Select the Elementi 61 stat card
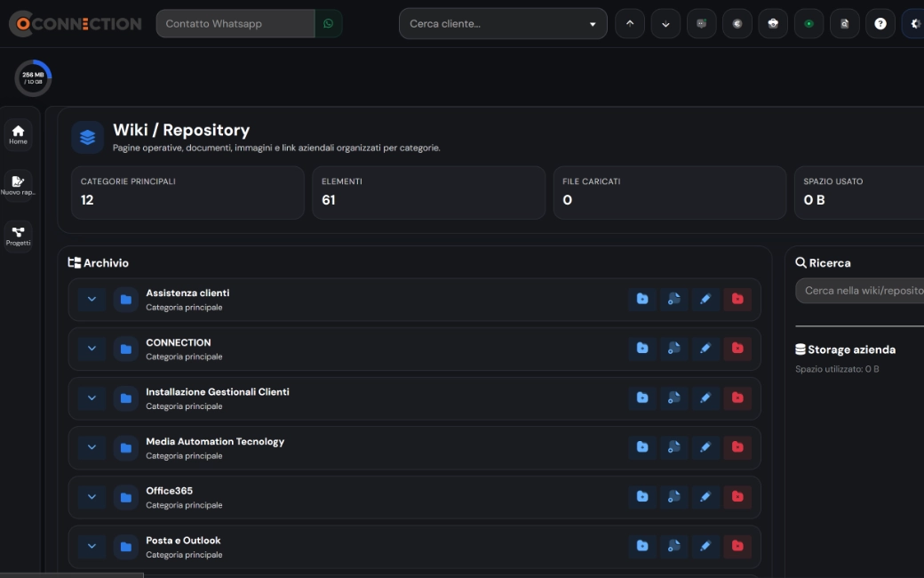 pyautogui.click(x=428, y=193)
